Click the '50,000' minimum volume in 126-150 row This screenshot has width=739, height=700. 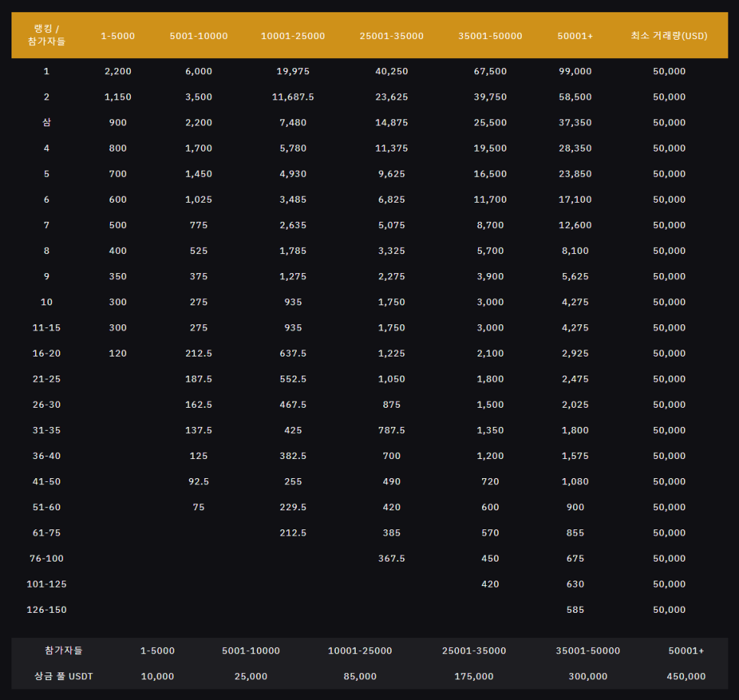coord(669,610)
